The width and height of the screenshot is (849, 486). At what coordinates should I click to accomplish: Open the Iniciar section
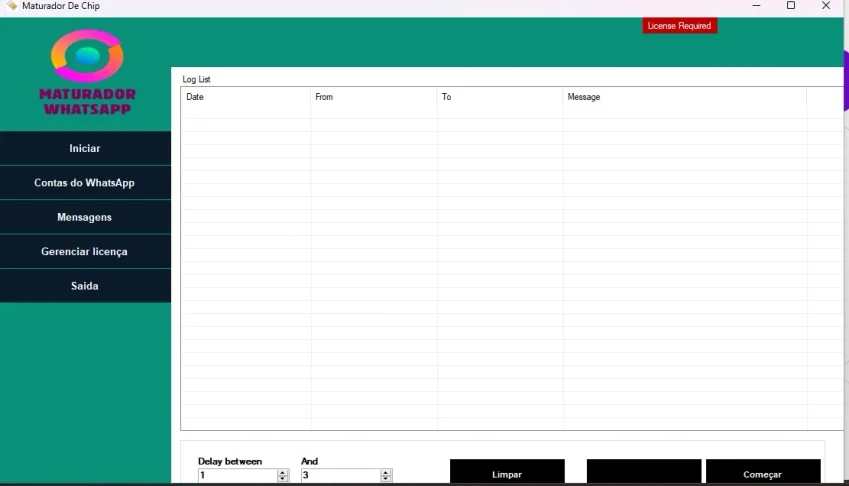click(85, 148)
